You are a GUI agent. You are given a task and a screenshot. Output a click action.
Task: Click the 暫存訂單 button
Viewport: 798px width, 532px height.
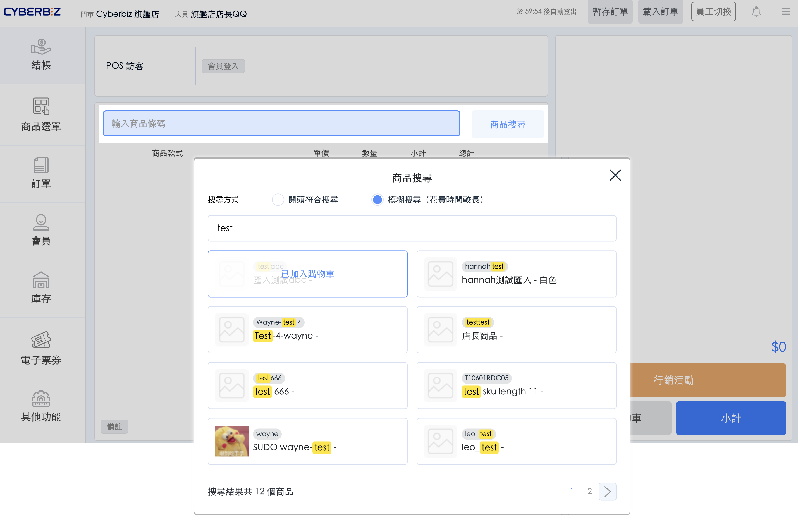(x=610, y=12)
